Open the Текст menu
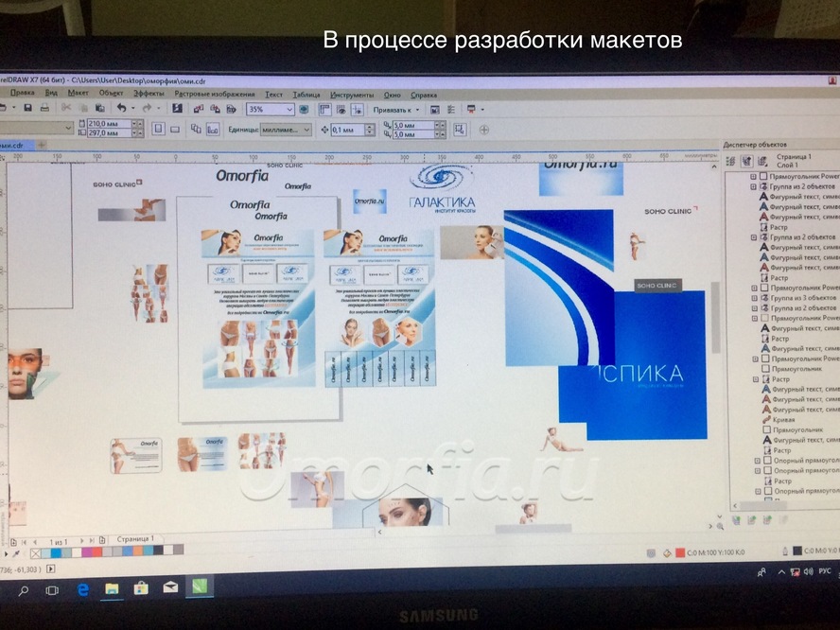The height and width of the screenshot is (630, 840). click(x=273, y=94)
